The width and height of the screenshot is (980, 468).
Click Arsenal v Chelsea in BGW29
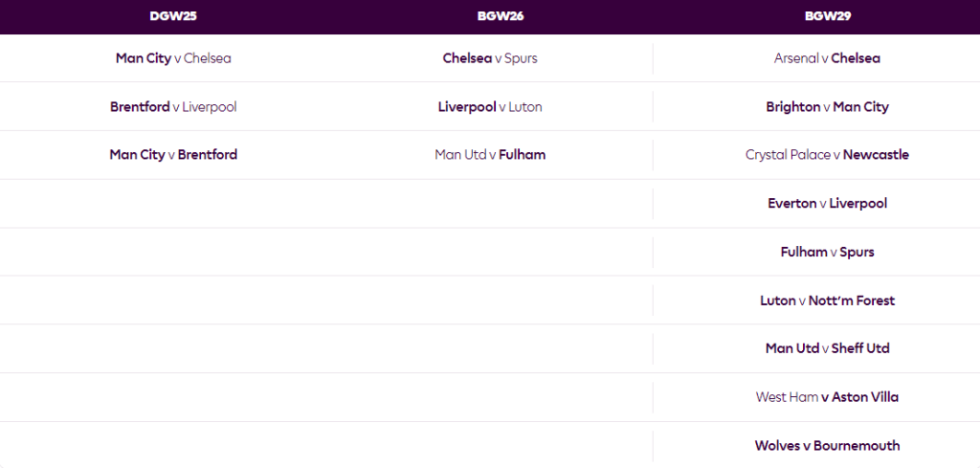pos(827,58)
